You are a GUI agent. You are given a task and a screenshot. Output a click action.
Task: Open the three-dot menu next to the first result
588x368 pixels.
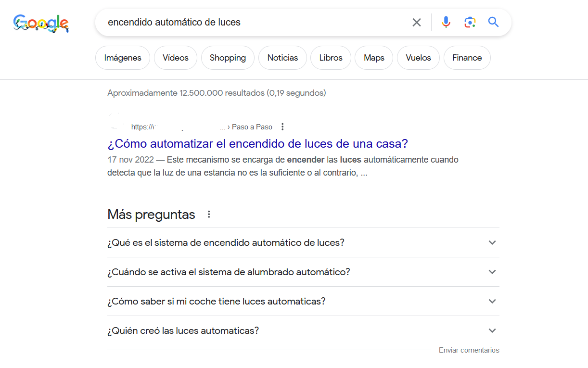(x=282, y=127)
